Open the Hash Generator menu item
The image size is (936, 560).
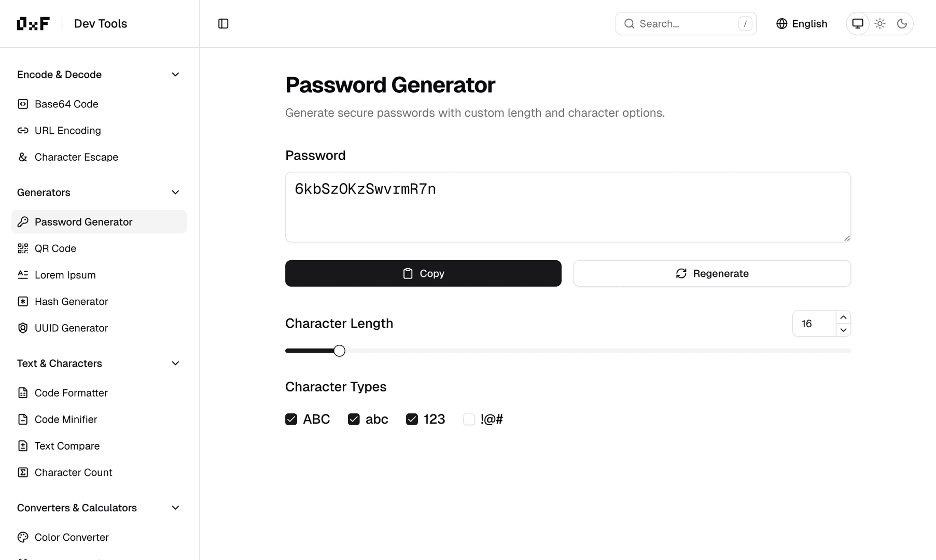[71, 302]
